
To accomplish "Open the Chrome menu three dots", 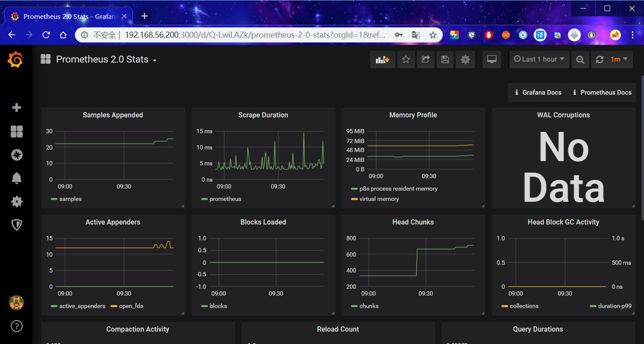I will click(x=633, y=35).
